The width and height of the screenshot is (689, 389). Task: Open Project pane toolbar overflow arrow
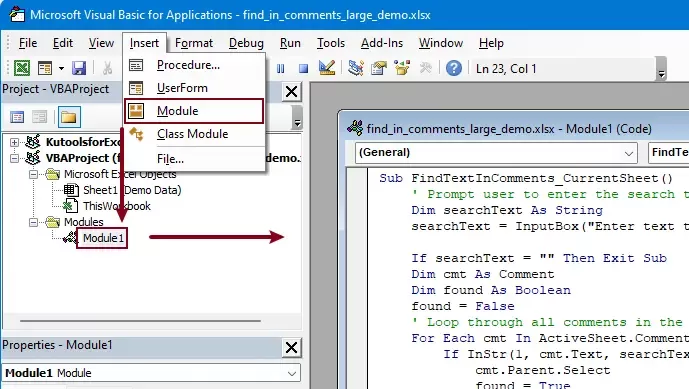[x=297, y=117]
